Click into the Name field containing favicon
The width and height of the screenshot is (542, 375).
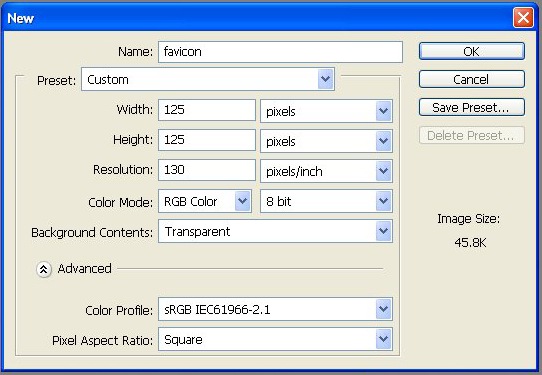(280, 52)
